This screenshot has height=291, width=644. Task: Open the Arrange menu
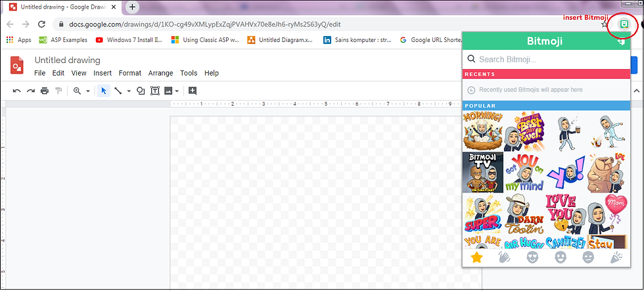tap(160, 73)
